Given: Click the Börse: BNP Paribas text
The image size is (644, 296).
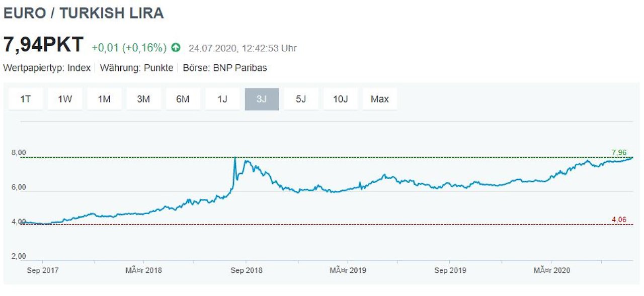Looking at the screenshot, I should 225,68.
